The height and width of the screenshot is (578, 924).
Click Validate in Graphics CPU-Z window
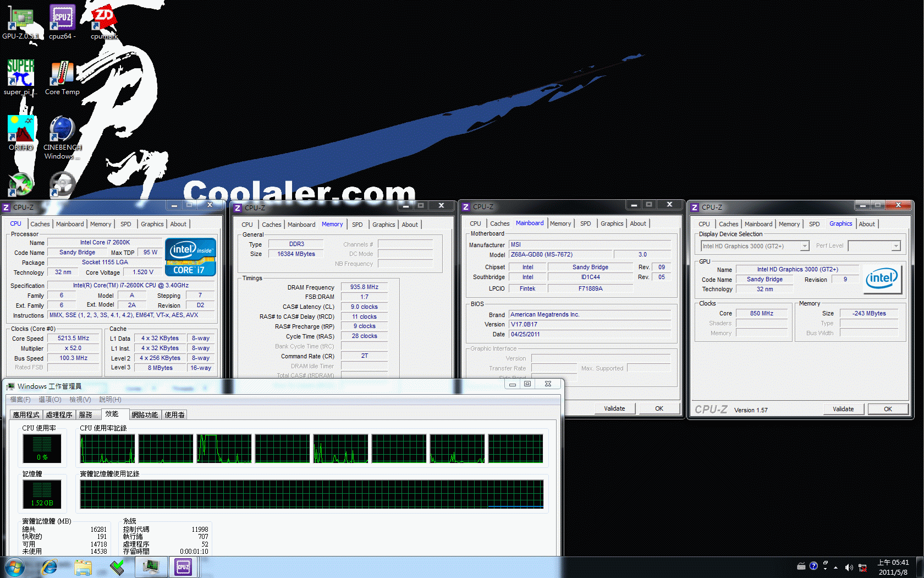click(843, 409)
